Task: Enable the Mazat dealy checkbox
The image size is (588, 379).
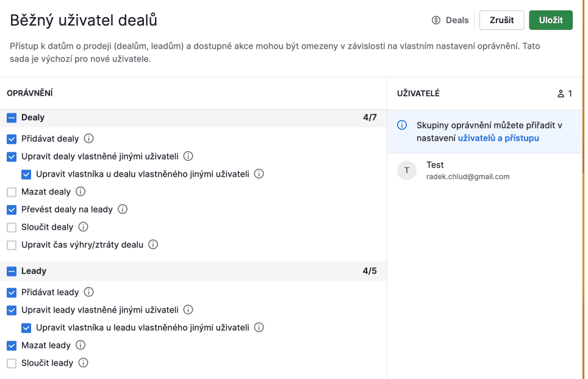Action: click(x=12, y=192)
